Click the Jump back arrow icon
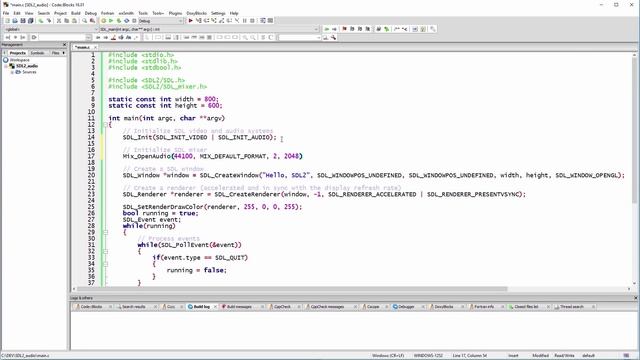 [x=327, y=29]
